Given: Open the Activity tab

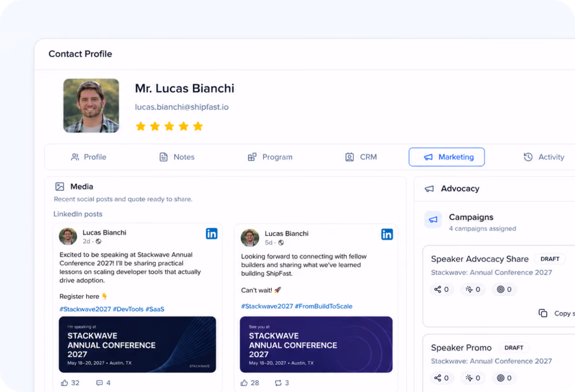Looking at the screenshot, I should click(544, 157).
